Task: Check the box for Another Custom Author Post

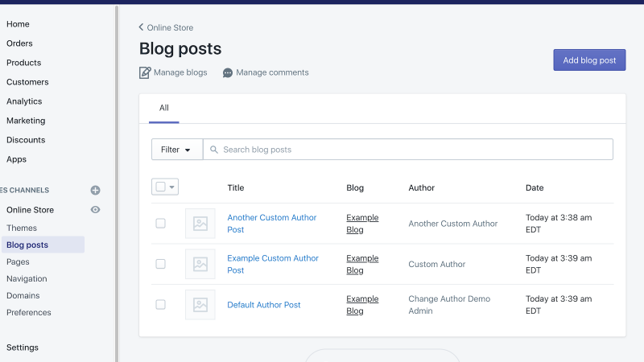Action: point(160,224)
